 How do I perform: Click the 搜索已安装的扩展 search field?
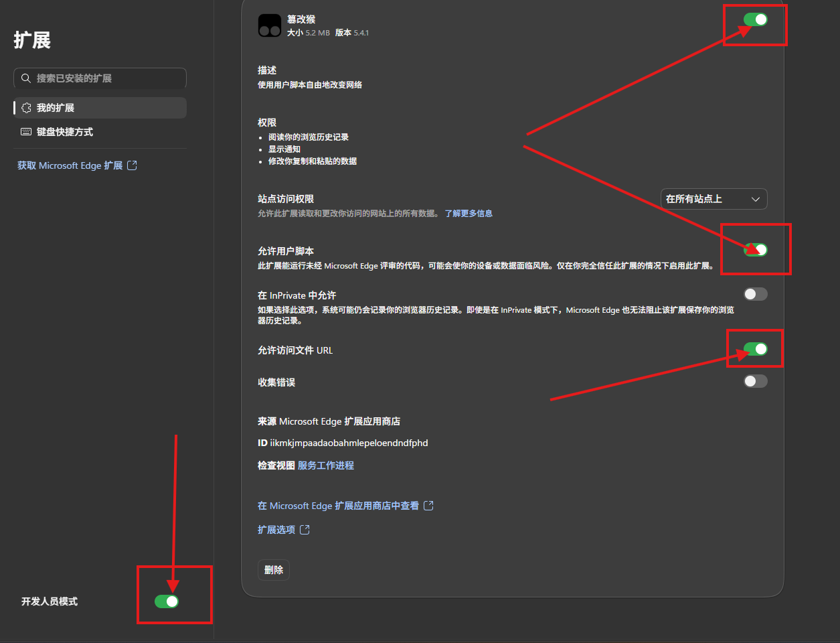[x=100, y=78]
